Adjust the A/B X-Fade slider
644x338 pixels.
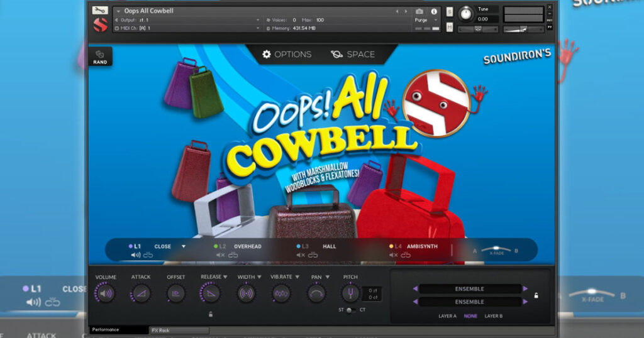pyautogui.click(x=496, y=249)
